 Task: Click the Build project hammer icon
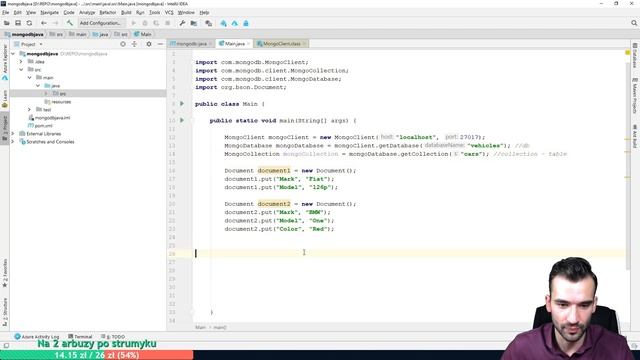(x=70, y=23)
